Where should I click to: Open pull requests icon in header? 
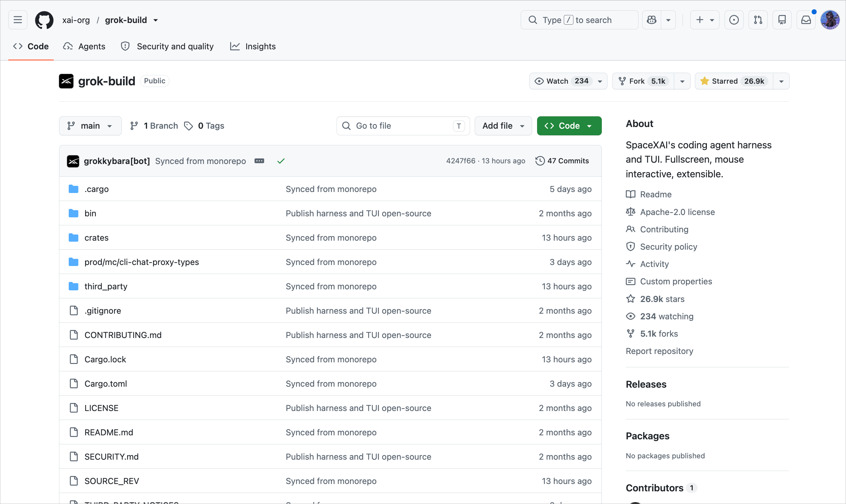pyautogui.click(x=758, y=20)
